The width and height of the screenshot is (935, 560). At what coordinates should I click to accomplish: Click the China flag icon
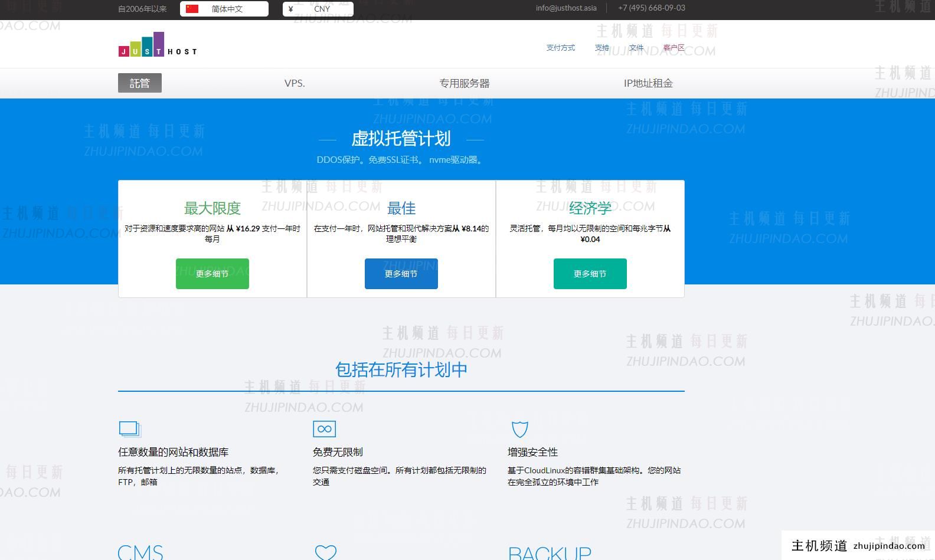tap(192, 9)
